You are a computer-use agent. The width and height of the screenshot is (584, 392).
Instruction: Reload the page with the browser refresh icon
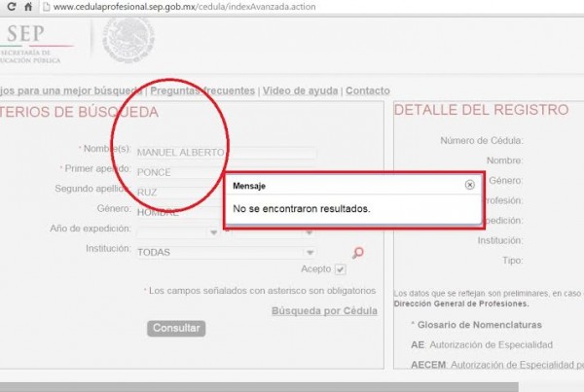tap(12, 7)
